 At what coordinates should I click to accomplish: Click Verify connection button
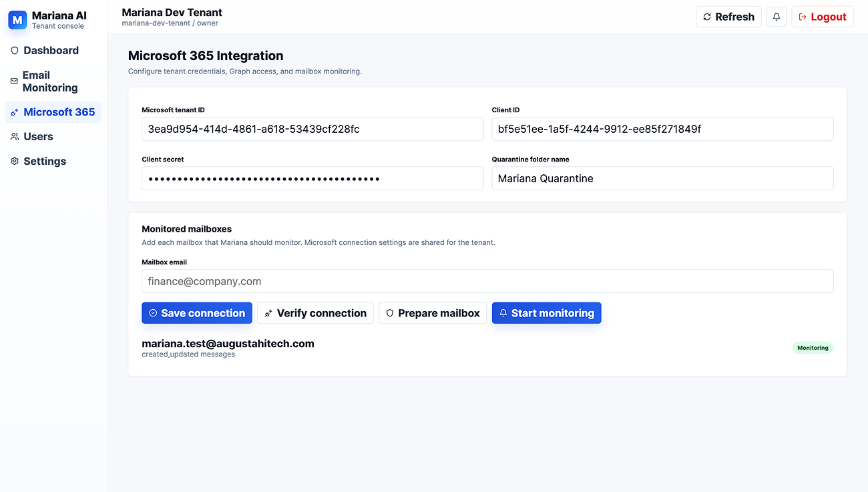tap(315, 313)
